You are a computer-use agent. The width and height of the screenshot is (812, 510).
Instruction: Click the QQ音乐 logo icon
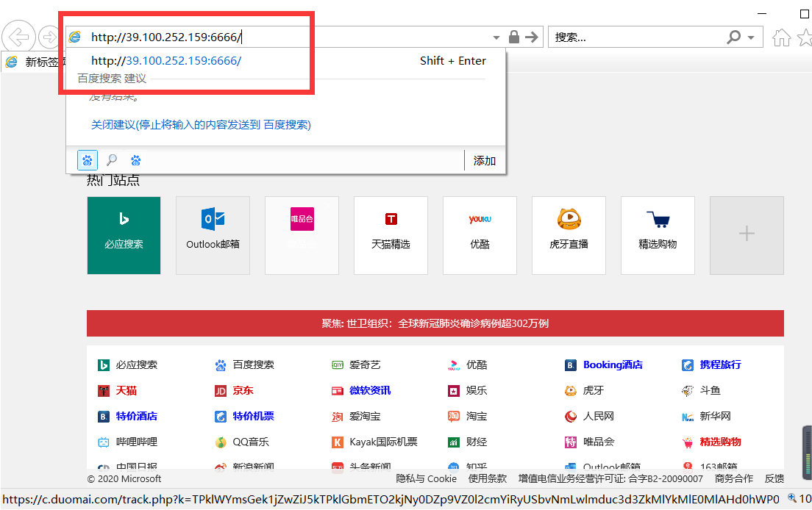221,442
